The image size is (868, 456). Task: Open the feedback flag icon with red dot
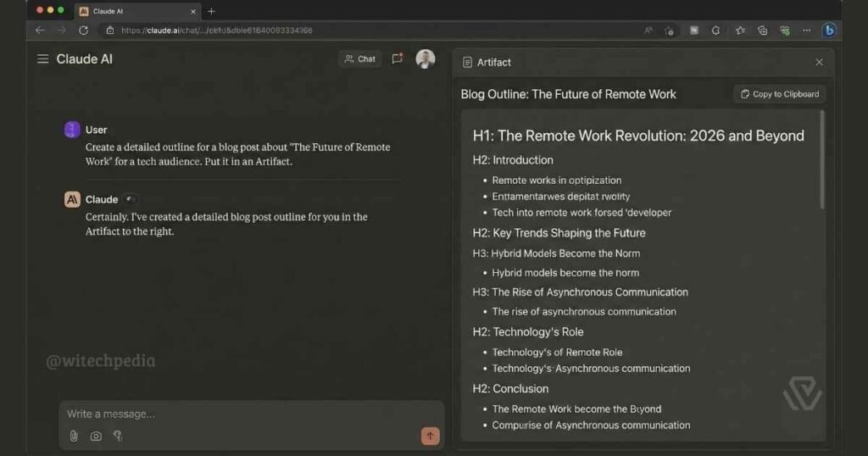[397, 58]
